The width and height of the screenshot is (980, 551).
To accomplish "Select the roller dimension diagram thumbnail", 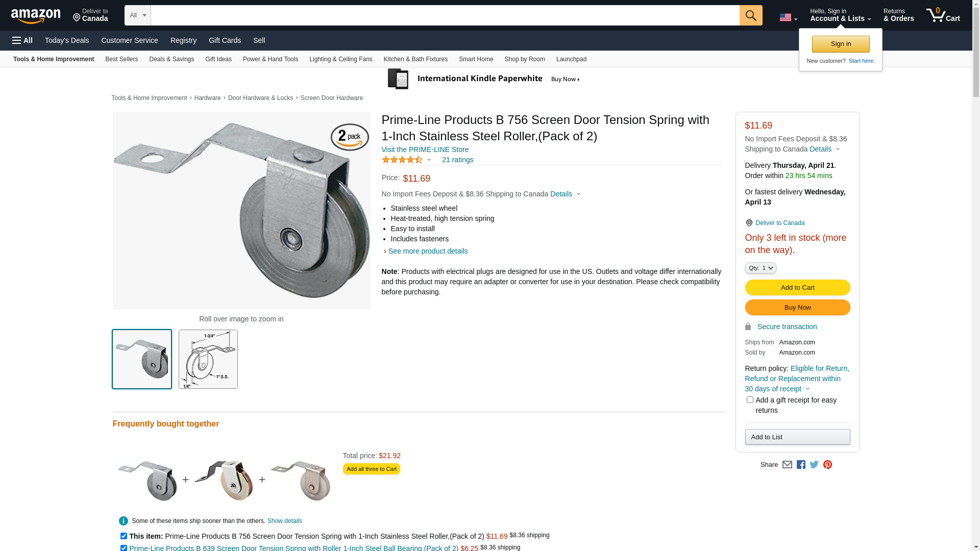I will [x=208, y=359].
